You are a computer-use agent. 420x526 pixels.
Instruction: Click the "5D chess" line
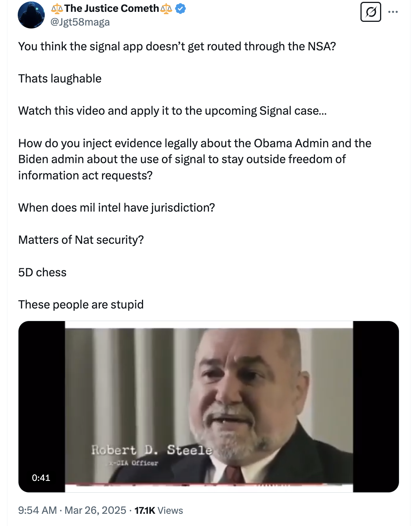coord(43,272)
